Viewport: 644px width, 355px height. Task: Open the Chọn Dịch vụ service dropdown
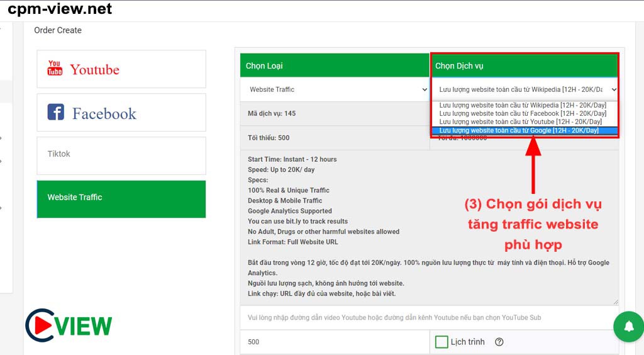point(525,89)
